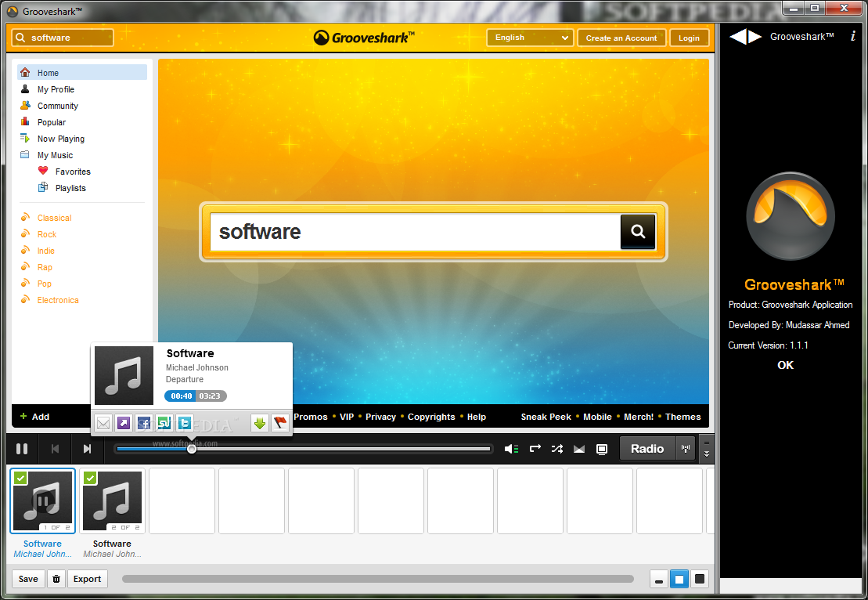Flag the song with the red flag icon
This screenshot has height=600, width=868.
tap(280, 424)
